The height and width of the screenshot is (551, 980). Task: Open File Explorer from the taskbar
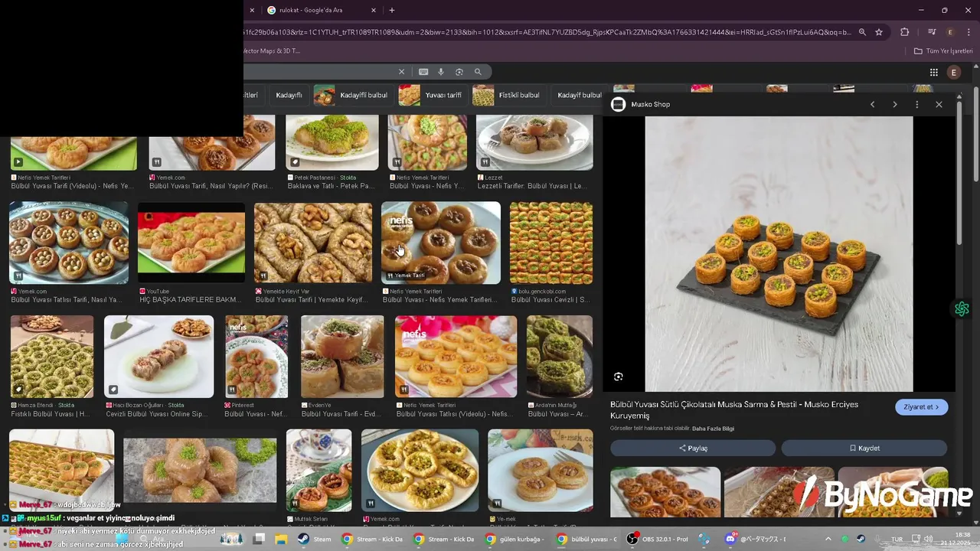pyautogui.click(x=281, y=539)
